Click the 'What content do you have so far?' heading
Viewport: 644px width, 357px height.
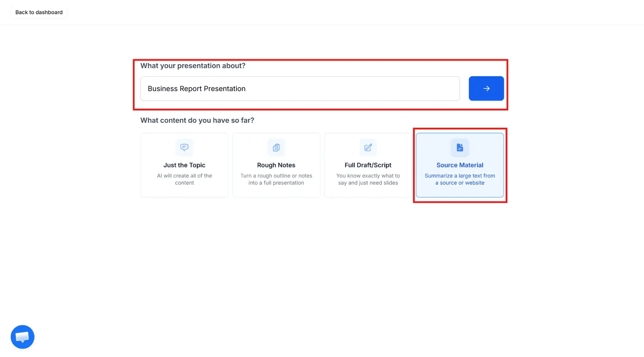click(197, 120)
